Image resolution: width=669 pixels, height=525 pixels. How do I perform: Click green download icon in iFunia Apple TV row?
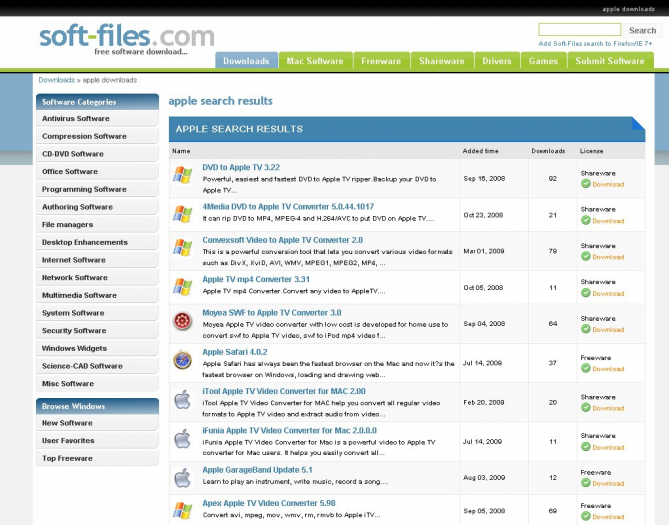coord(586,447)
